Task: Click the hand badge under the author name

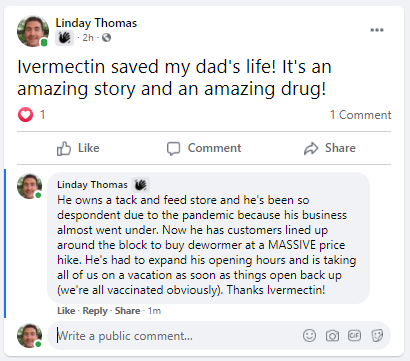Action: coord(64,38)
